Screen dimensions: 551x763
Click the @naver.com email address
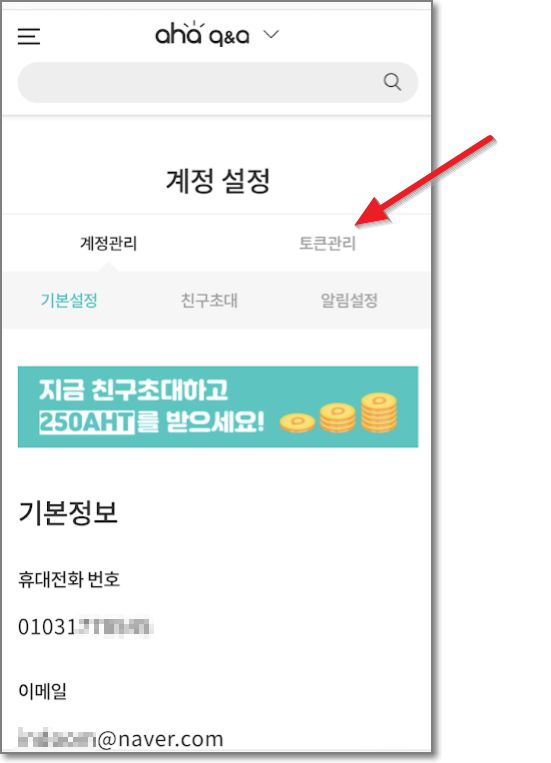(x=121, y=739)
